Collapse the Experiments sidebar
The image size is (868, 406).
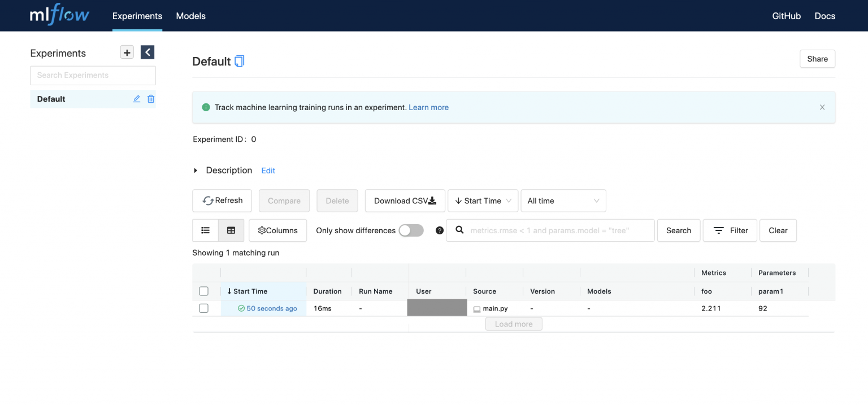(x=147, y=51)
